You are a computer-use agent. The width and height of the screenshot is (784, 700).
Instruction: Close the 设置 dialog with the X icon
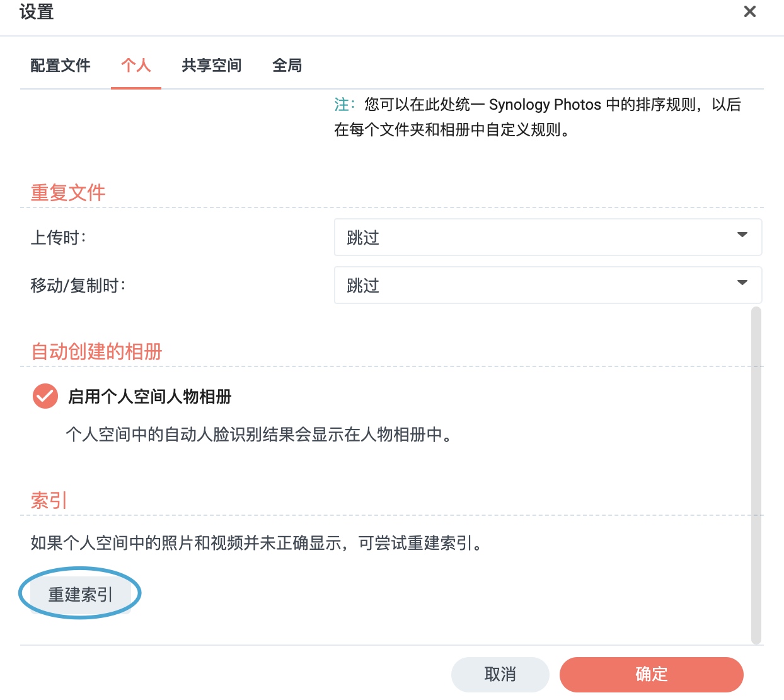click(749, 11)
